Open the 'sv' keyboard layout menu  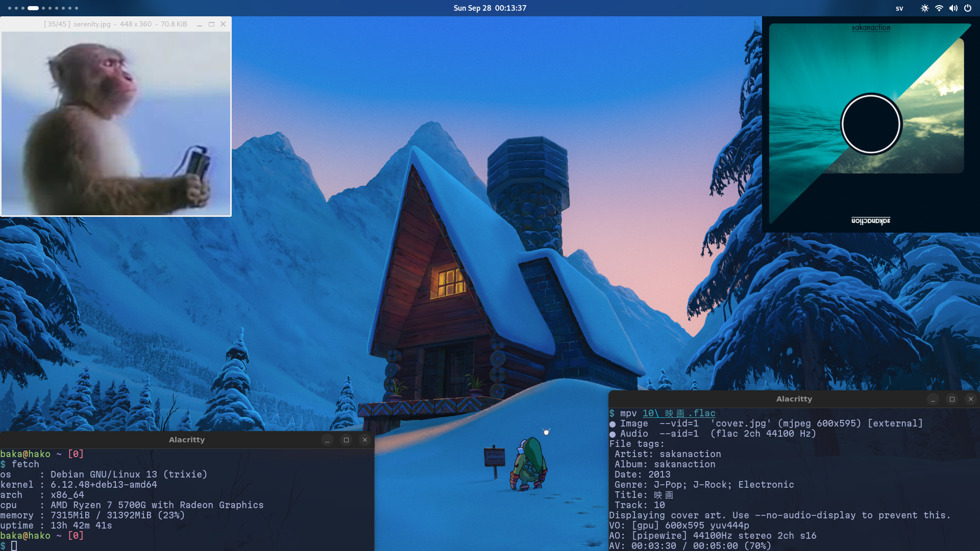tap(899, 8)
